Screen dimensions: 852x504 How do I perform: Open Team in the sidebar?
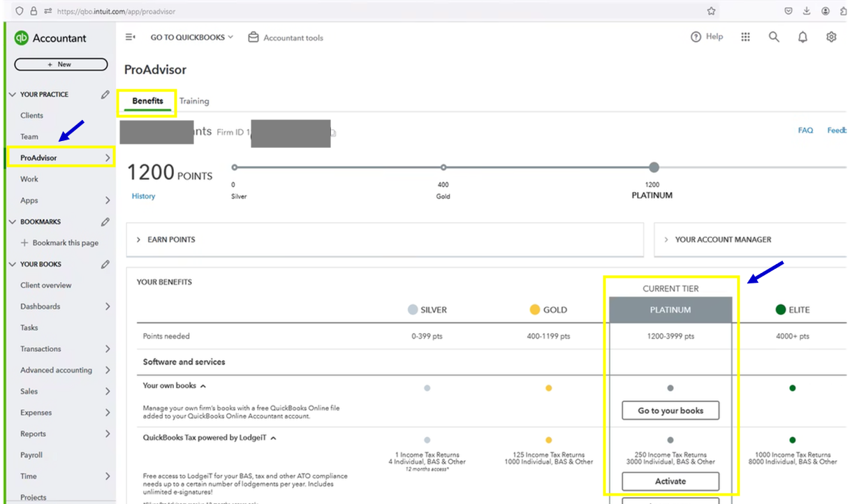point(29,137)
